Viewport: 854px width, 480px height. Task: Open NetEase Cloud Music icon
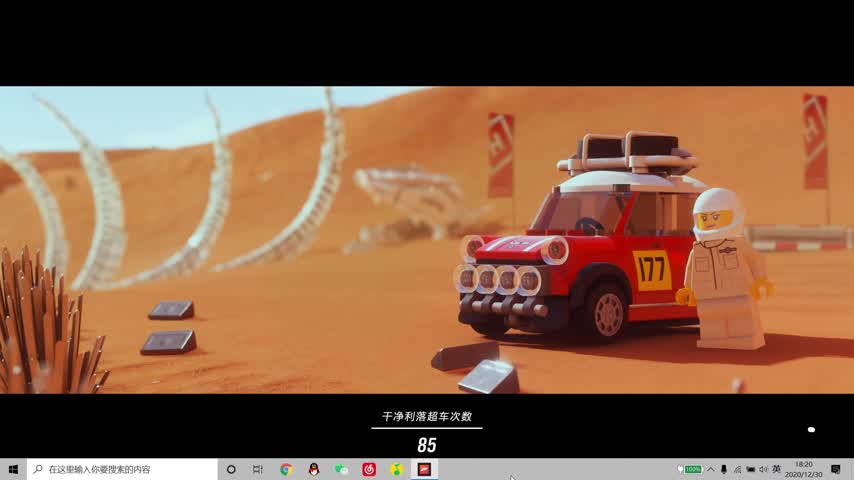click(x=369, y=469)
